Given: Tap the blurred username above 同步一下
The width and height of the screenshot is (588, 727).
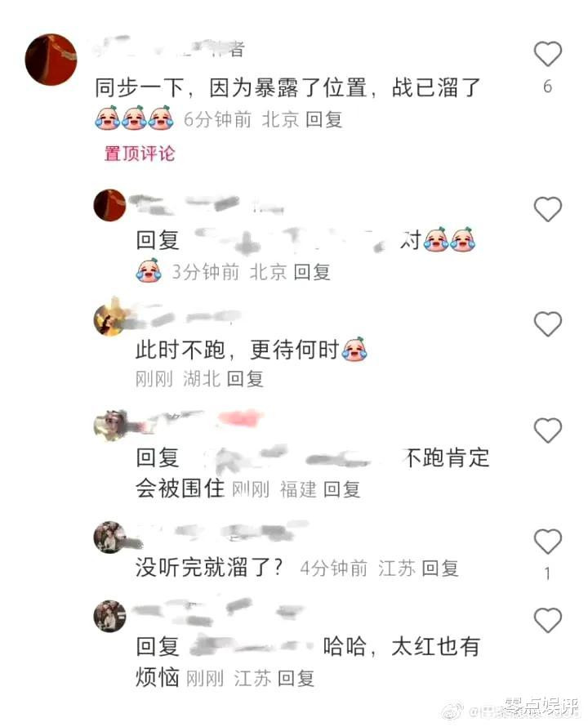Looking at the screenshot, I should coord(170,48).
